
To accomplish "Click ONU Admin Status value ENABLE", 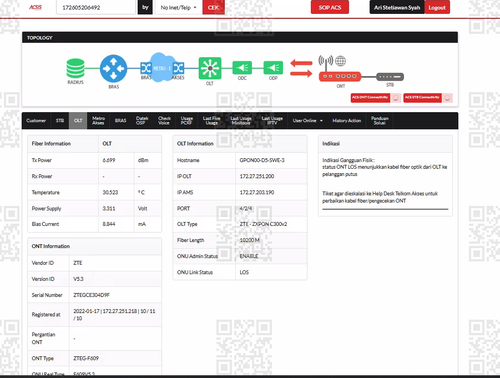I will (x=249, y=256).
